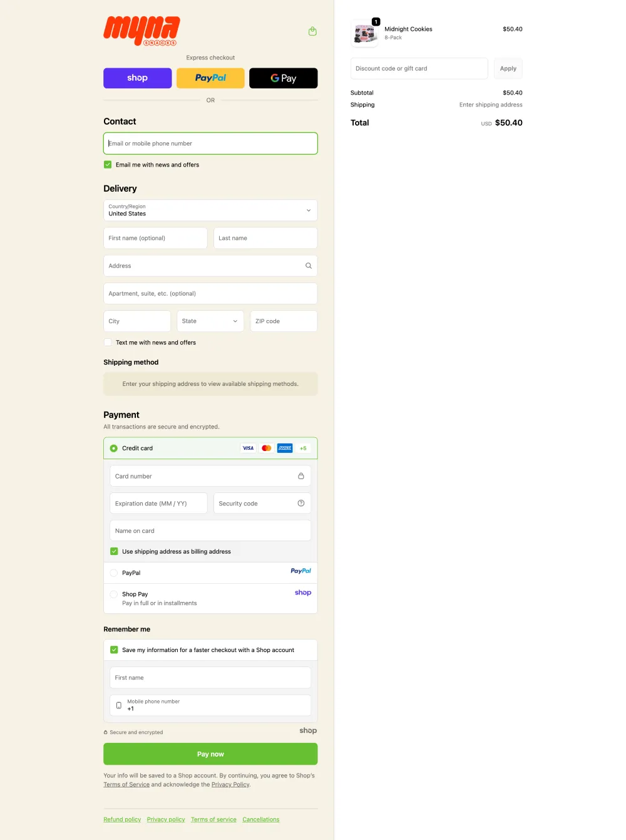This screenshot has height=840, width=626.
Task: Click the mobile phone icon in Remember me
Action: [x=119, y=705]
